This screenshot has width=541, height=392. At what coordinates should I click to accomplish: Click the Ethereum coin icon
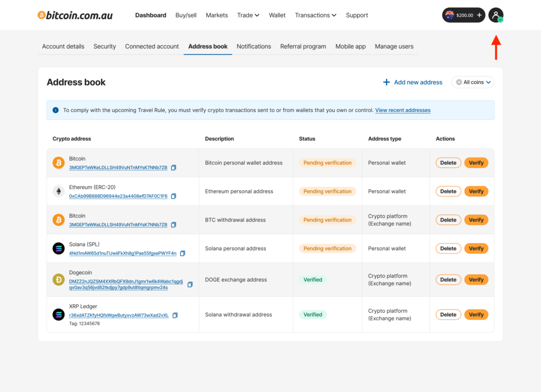tap(59, 191)
